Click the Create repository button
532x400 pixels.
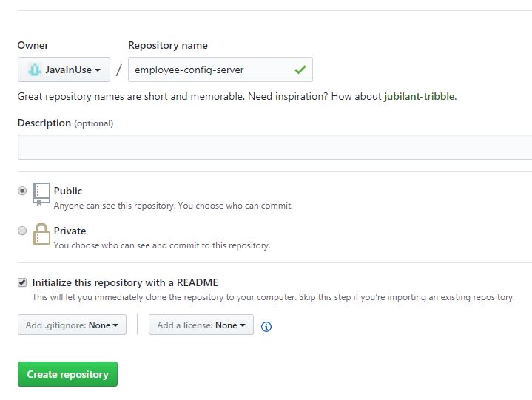(67, 374)
